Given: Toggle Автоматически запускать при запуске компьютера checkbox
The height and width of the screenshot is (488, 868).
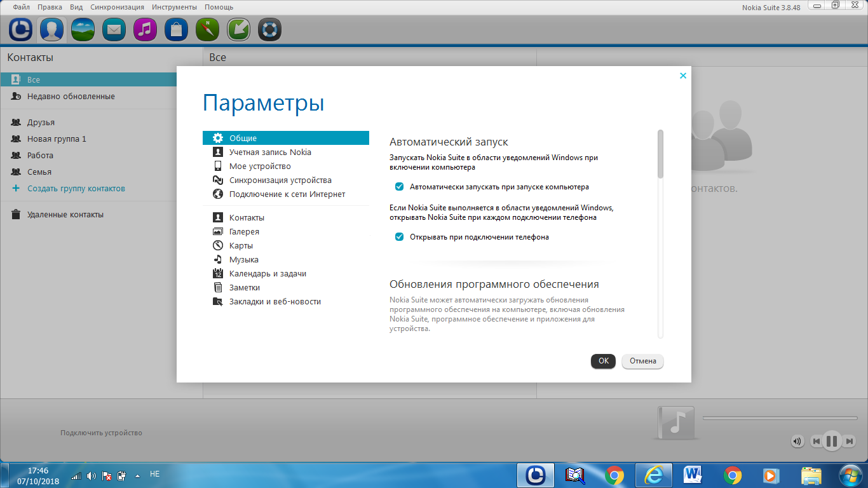Looking at the screenshot, I should point(400,187).
